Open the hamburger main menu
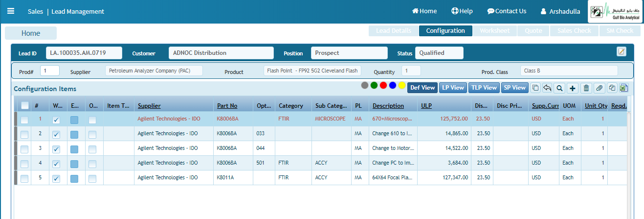This screenshot has height=219, width=644. coord(11,11)
